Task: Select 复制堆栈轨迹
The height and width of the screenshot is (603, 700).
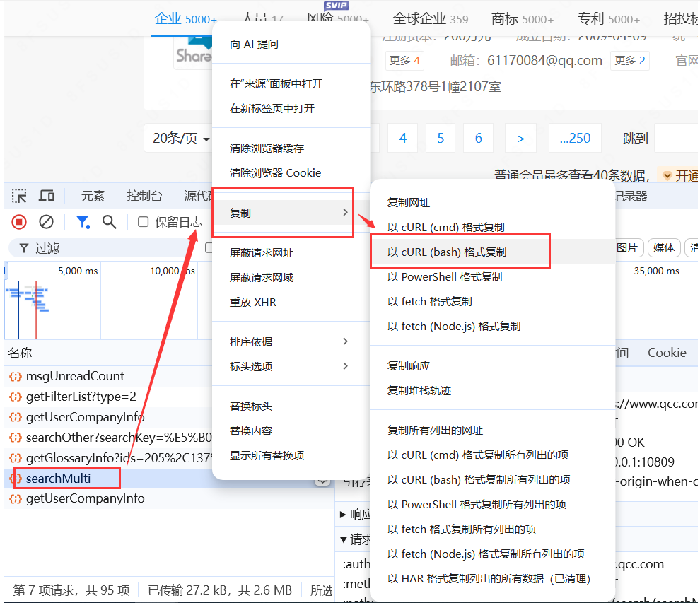Action: pyautogui.click(x=419, y=390)
